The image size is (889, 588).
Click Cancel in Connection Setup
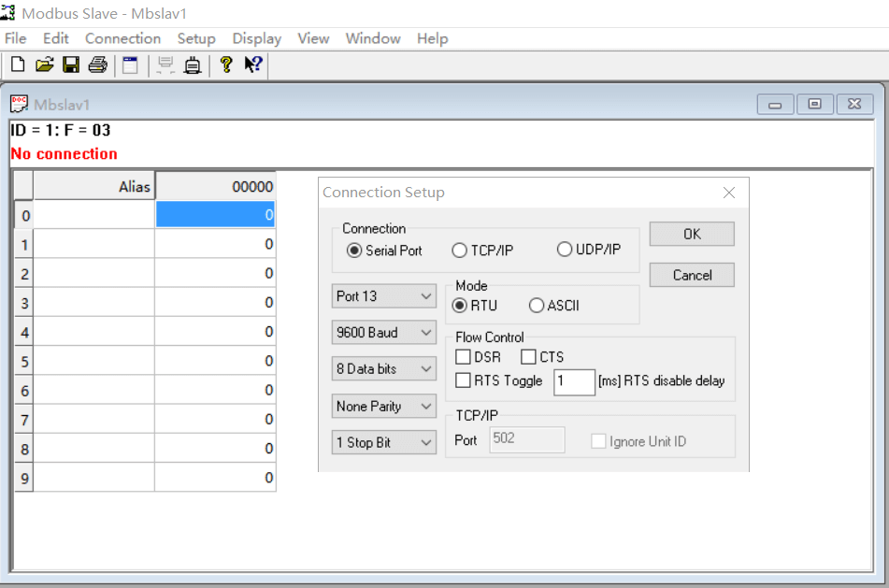[692, 275]
